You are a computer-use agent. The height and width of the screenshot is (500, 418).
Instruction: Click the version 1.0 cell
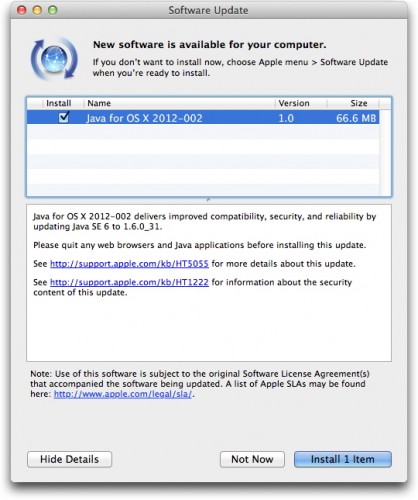click(x=286, y=118)
